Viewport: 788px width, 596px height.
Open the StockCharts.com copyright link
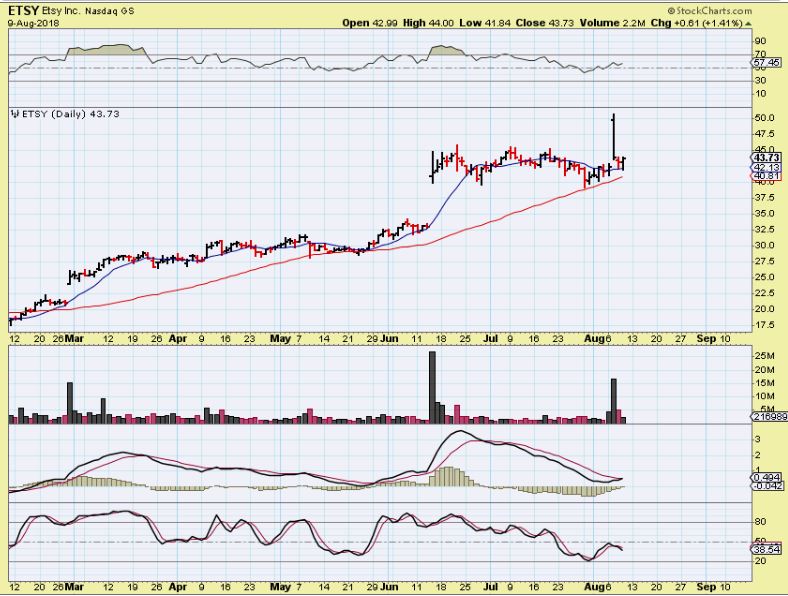[x=710, y=11]
